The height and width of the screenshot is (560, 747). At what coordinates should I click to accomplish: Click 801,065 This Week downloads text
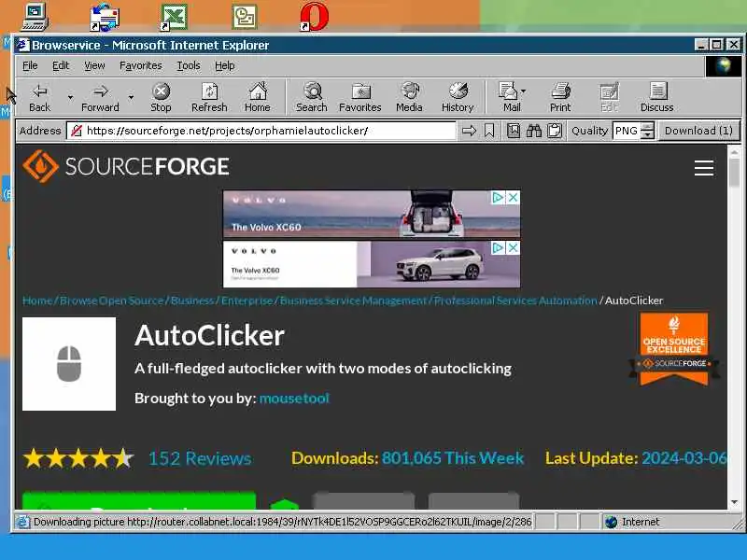453,458
